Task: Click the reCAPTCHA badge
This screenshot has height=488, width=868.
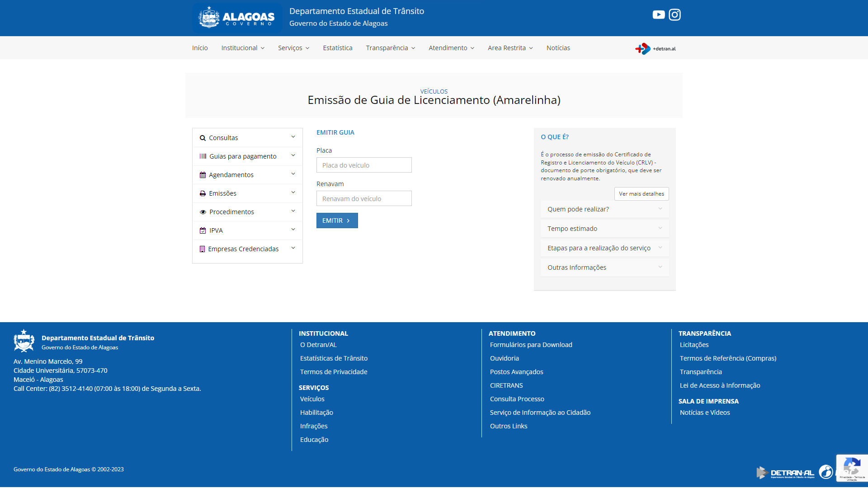Action: pos(852,468)
